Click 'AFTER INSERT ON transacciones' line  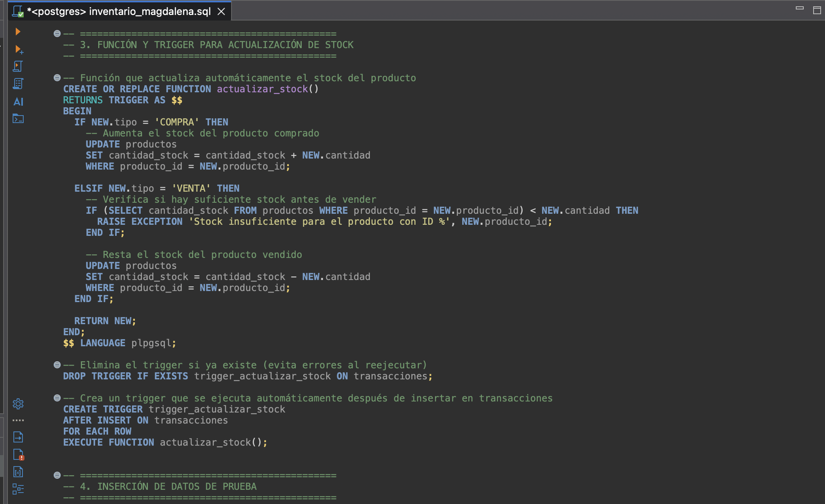pyautogui.click(x=146, y=420)
